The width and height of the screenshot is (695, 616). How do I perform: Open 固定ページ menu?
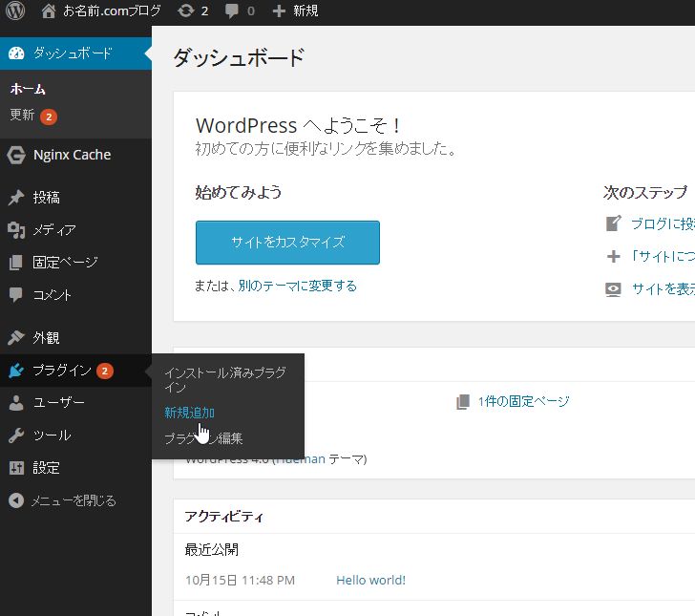coord(65,262)
